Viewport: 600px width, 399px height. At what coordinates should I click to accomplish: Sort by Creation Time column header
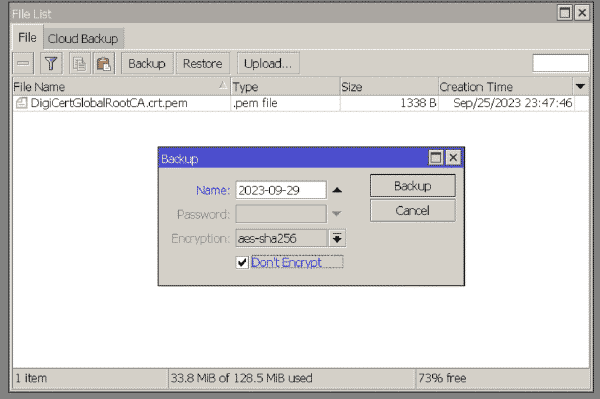(x=505, y=86)
